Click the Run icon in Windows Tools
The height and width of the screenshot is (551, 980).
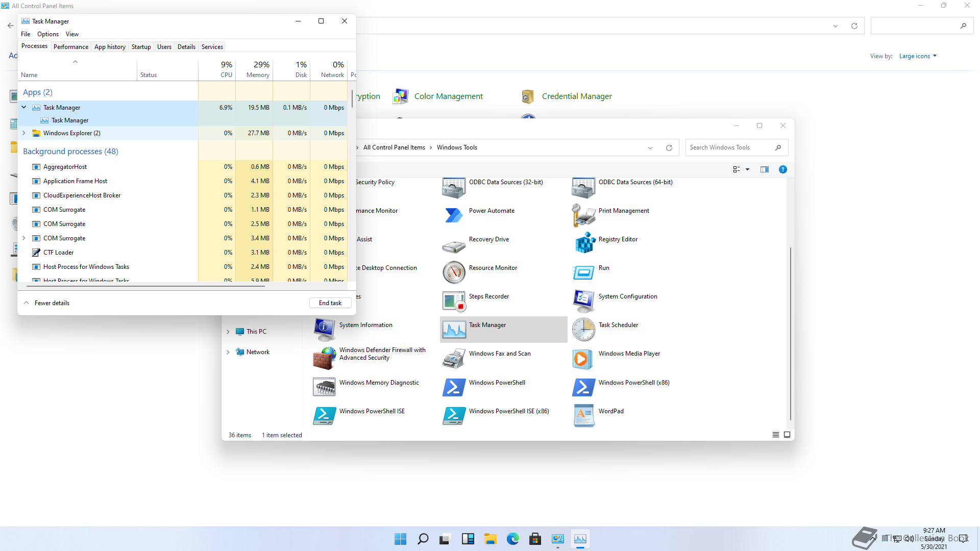(583, 272)
